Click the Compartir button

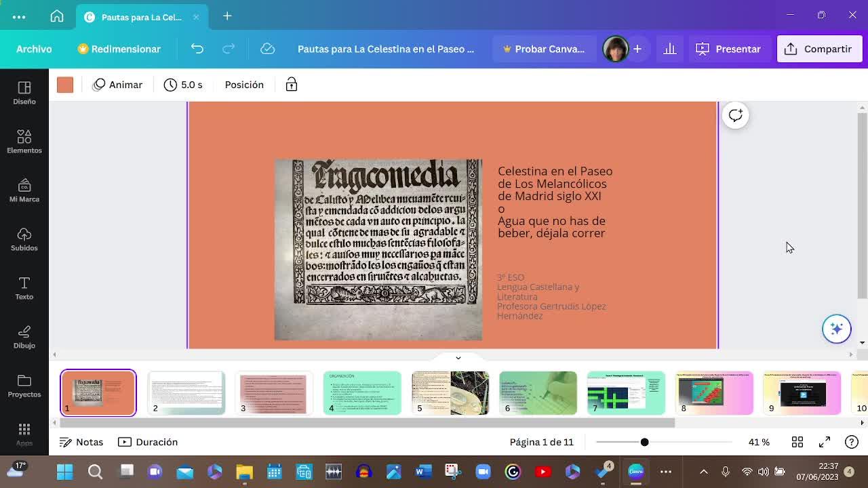pos(819,49)
